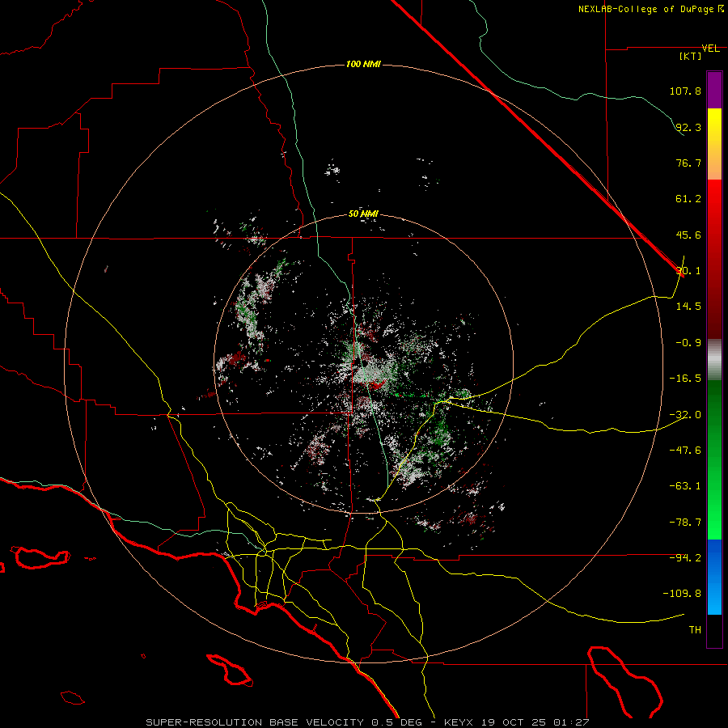
Task: Click the 92.3 velocity scale value
Action: tap(688, 127)
